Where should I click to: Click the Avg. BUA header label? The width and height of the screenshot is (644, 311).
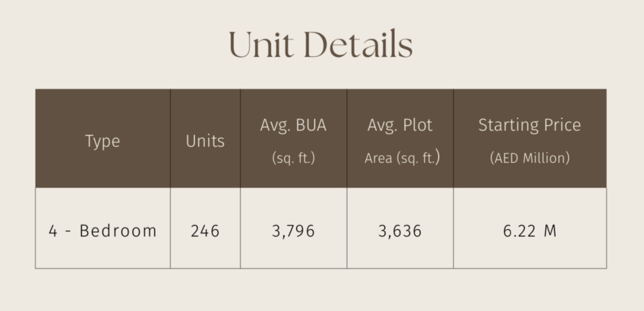[293, 125]
